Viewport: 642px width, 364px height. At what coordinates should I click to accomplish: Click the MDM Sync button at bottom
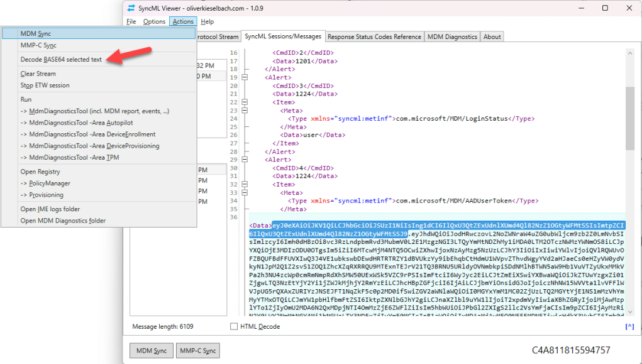pyautogui.click(x=151, y=350)
